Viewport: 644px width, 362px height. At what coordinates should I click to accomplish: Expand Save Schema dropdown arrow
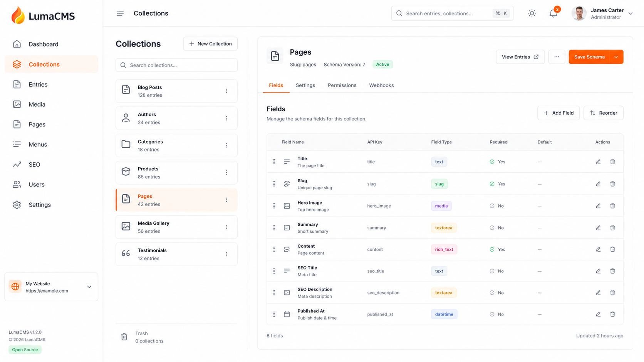click(616, 57)
